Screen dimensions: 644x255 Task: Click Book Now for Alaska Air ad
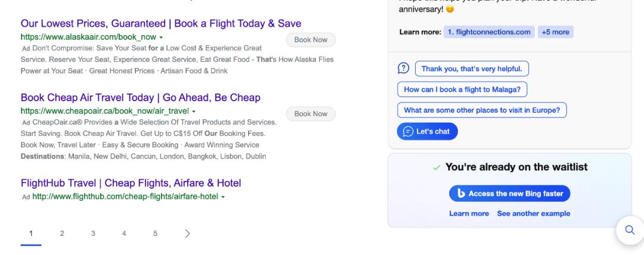(311, 40)
